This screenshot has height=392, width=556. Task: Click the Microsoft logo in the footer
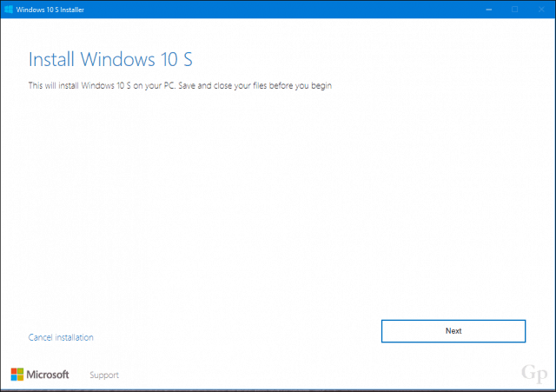click(40, 375)
